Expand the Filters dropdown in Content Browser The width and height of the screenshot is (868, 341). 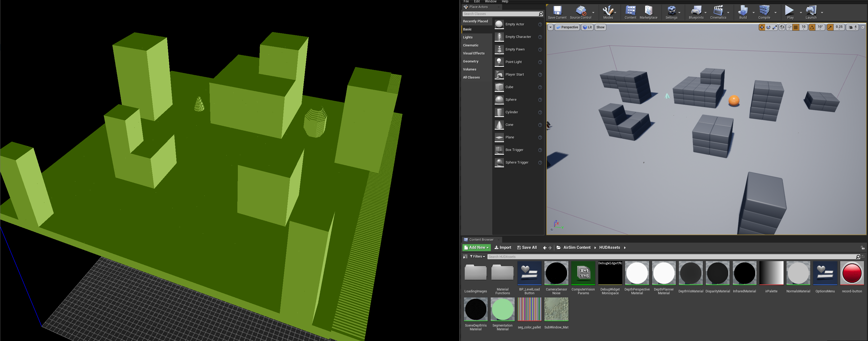coord(478,257)
